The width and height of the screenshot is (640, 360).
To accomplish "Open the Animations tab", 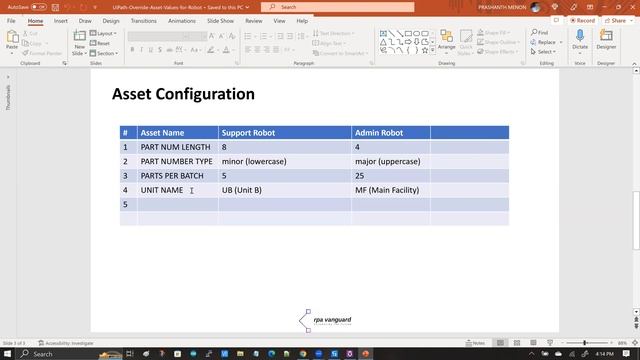I will [182, 21].
